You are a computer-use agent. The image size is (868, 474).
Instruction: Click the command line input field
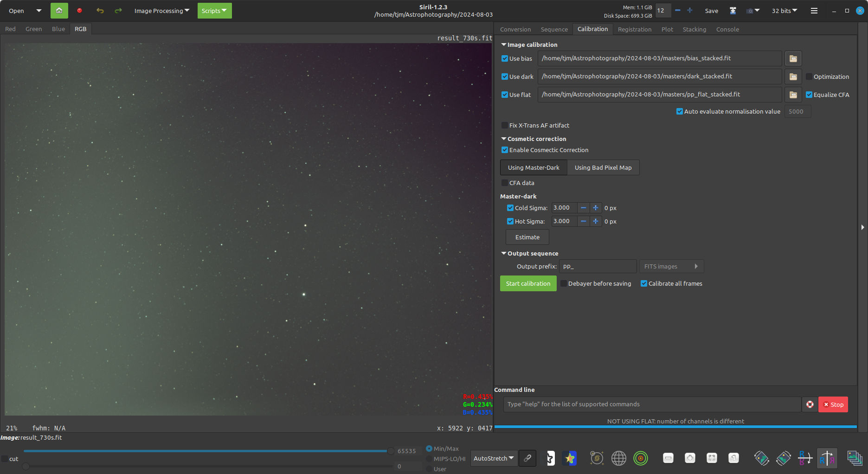652,404
